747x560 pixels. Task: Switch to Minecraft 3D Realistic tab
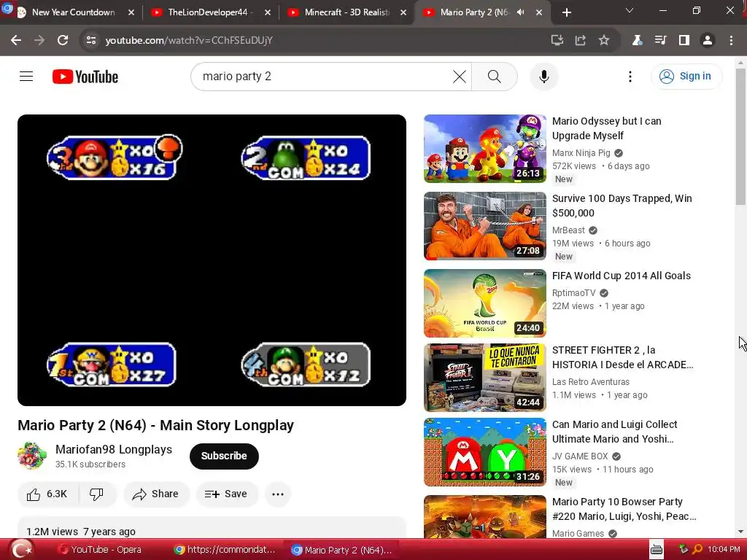pos(347,12)
